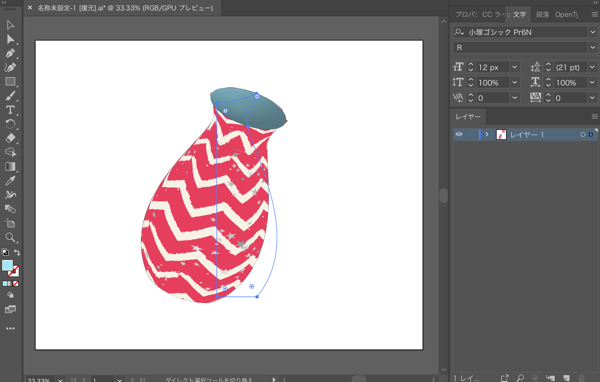Switch to the CC ライブラリ panel tab
This screenshot has height=382, width=600.
(492, 15)
